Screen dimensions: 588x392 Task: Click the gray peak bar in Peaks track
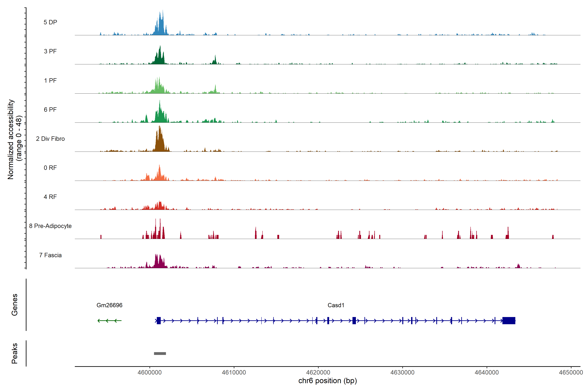click(x=160, y=353)
